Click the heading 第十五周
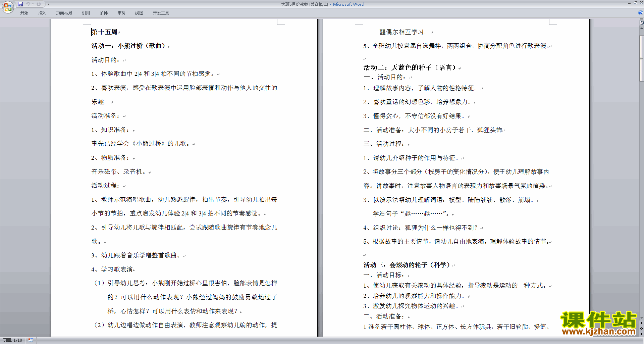The height and width of the screenshot is (344, 644). [x=104, y=32]
